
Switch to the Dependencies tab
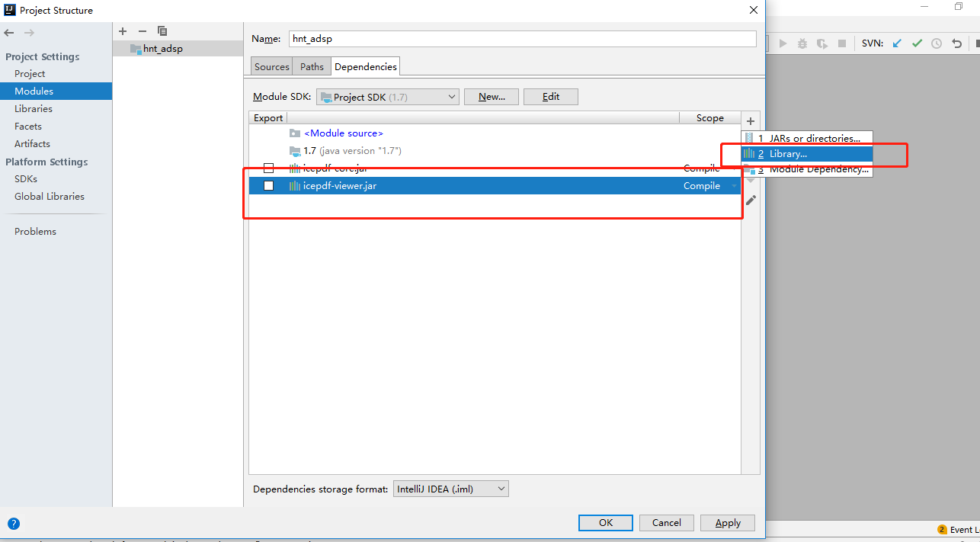click(x=366, y=66)
